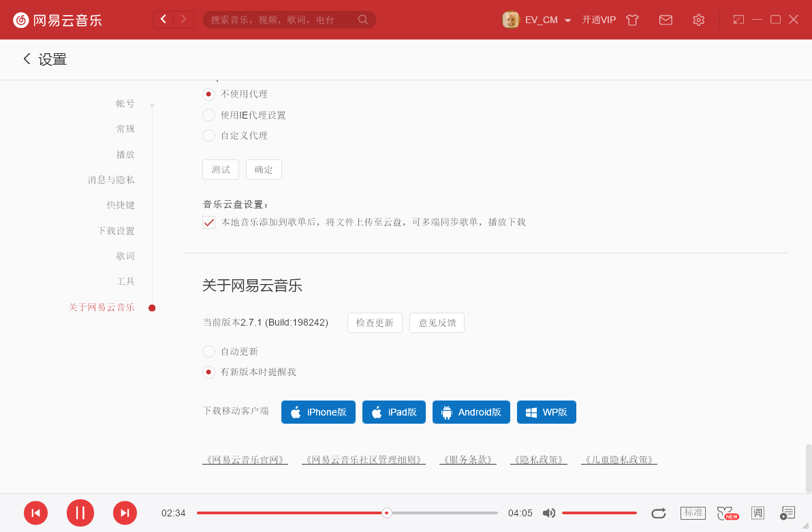The height and width of the screenshot is (532, 812).
Task: Switch to mini mode via arrow icon
Action: point(738,20)
